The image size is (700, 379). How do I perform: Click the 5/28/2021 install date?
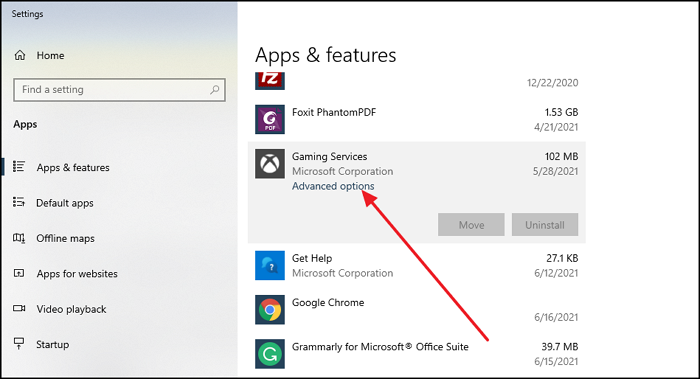(x=555, y=171)
